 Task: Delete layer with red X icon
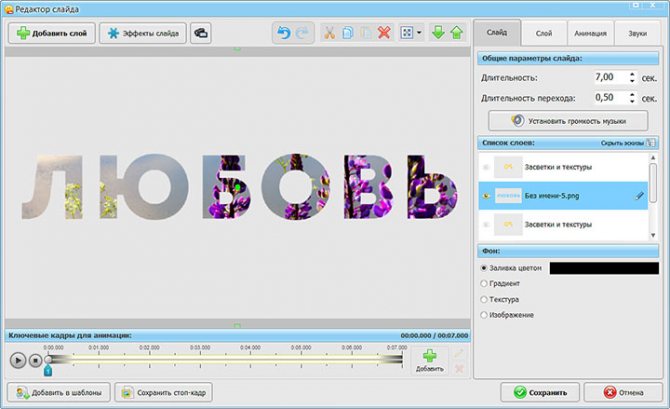pyautogui.click(x=384, y=33)
